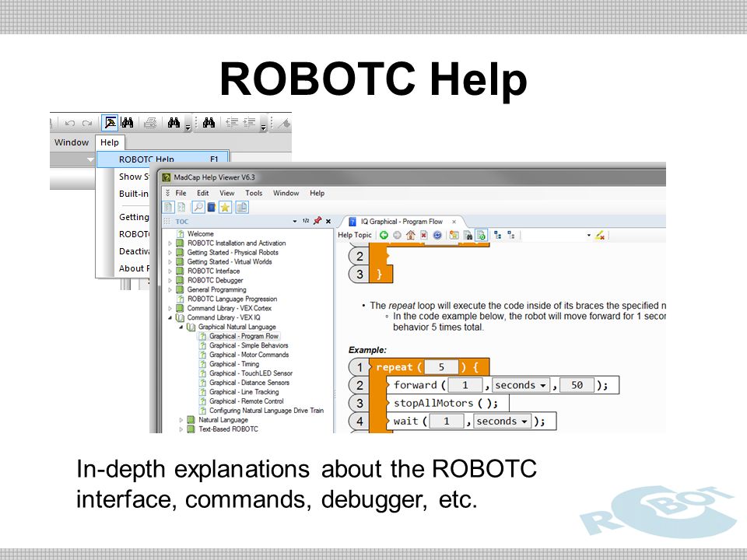Open Graphical - Timing topic

[234, 364]
